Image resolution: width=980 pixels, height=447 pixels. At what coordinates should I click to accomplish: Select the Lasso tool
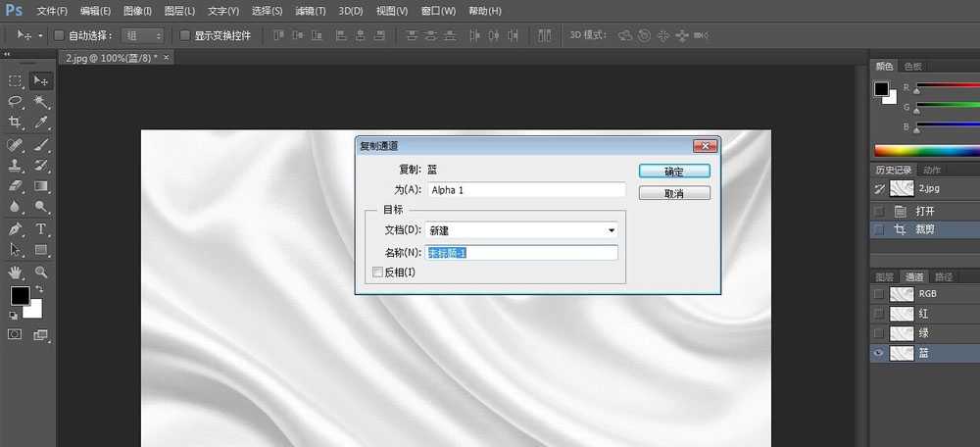point(16,101)
